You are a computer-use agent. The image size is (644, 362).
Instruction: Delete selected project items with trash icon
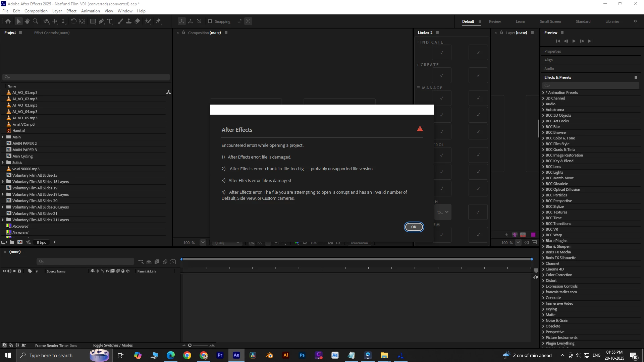(55, 242)
